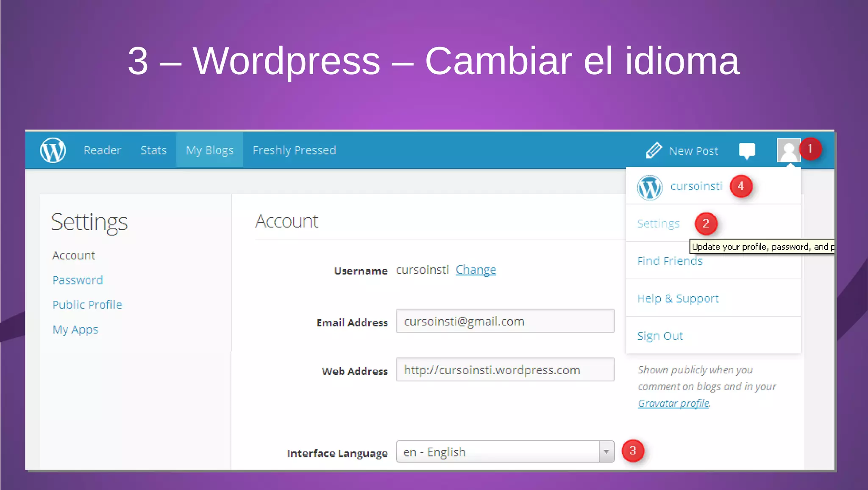Click the Interface Language dropdown arrow

[606, 451]
